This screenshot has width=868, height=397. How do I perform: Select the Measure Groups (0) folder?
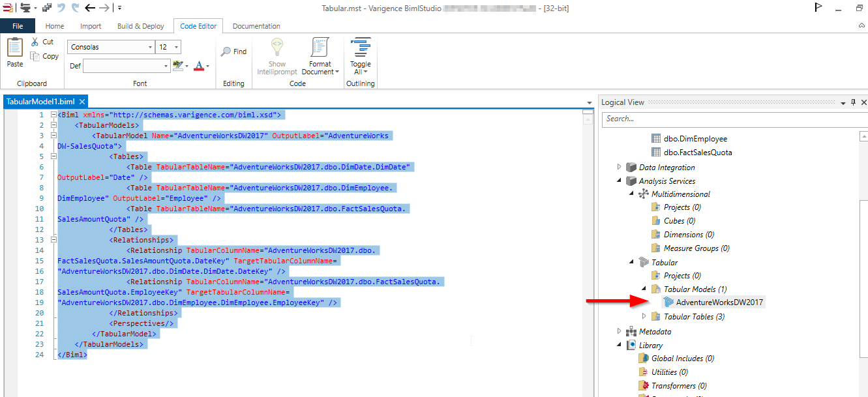click(x=691, y=248)
